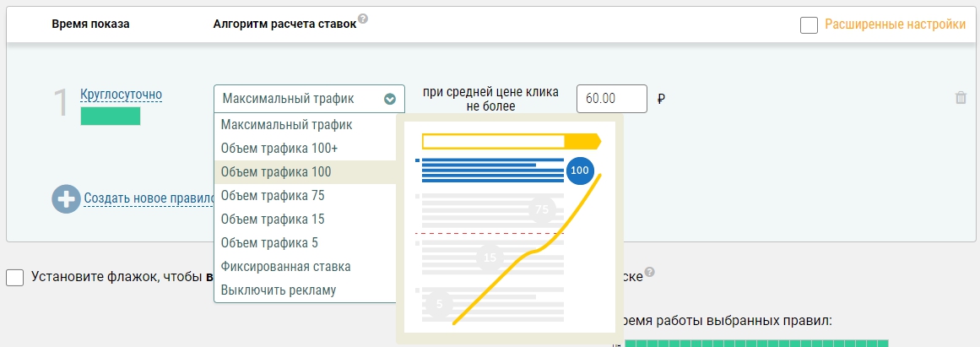Choose Объем трафика 5 option
Image resolution: width=980 pixels, height=347 pixels.
(268, 243)
